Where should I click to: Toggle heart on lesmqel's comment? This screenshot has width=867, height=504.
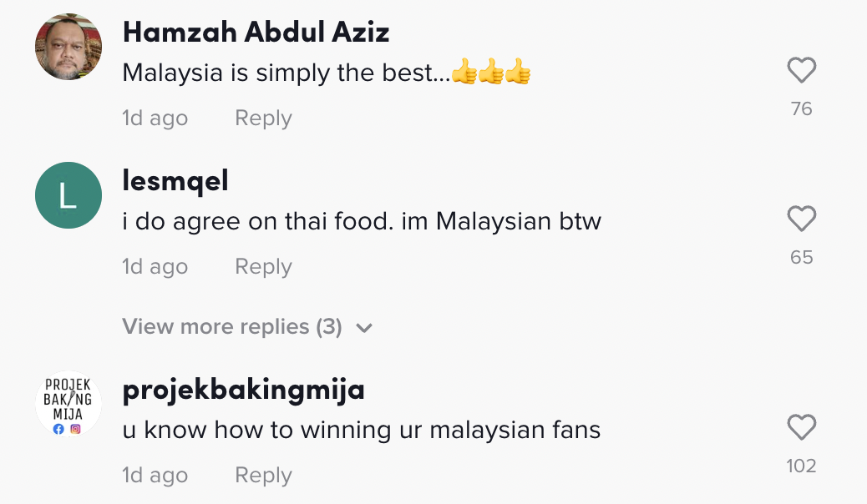click(801, 219)
